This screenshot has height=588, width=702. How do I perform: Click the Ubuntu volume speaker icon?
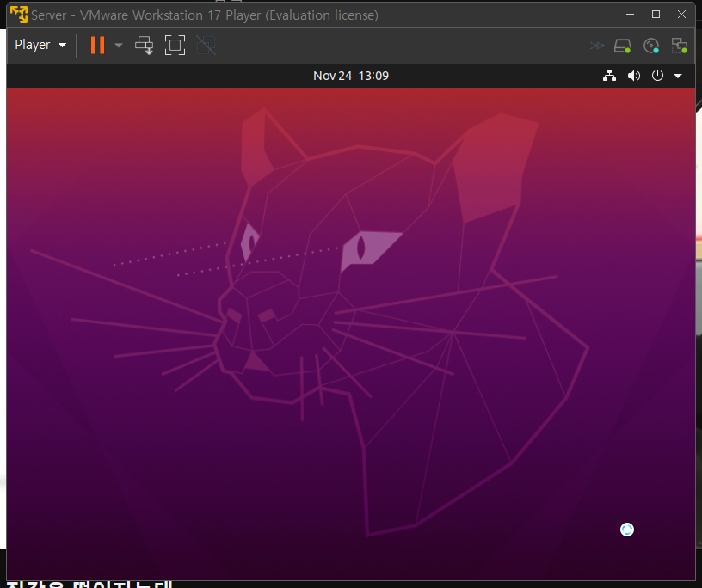click(x=633, y=76)
